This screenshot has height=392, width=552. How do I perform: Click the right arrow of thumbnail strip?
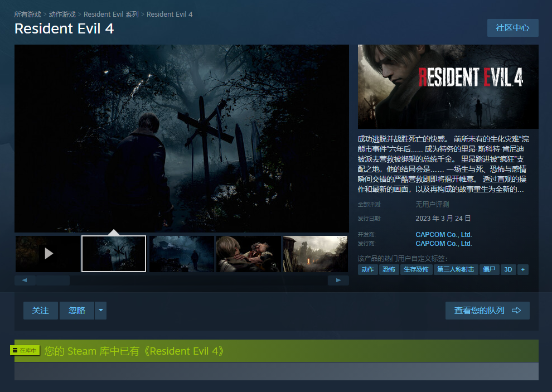click(338, 280)
